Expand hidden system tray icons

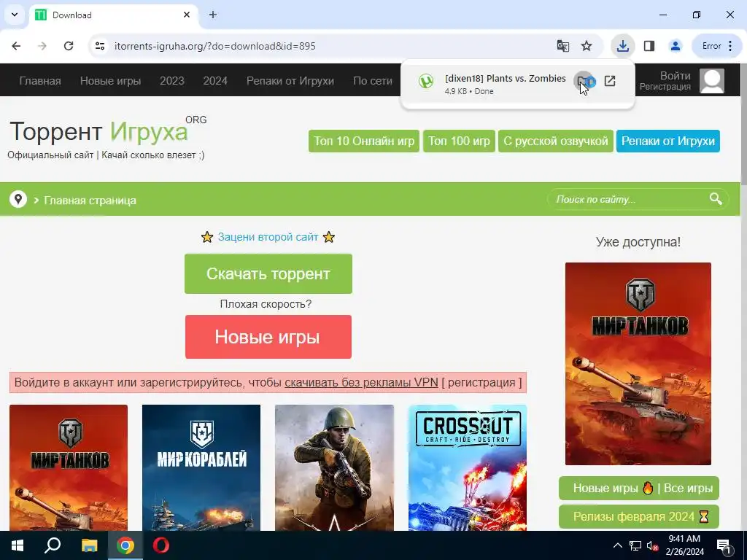coord(617,545)
